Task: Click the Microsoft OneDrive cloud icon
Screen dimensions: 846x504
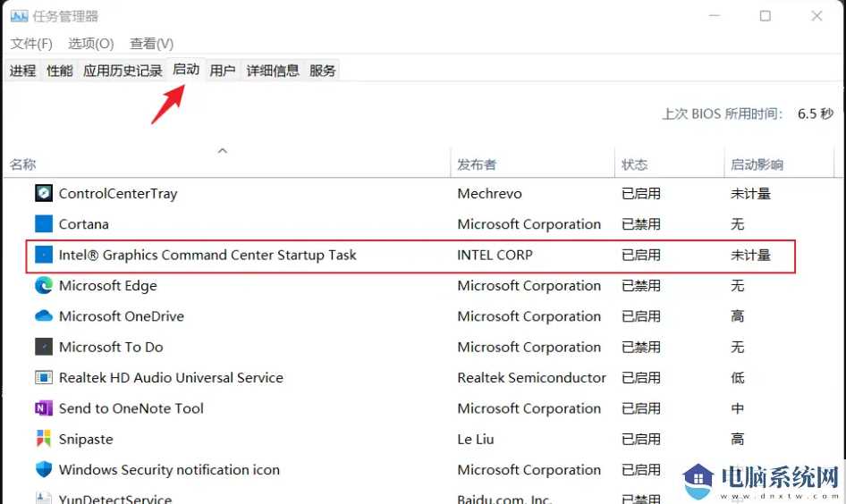Action: click(x=44, y=315)
